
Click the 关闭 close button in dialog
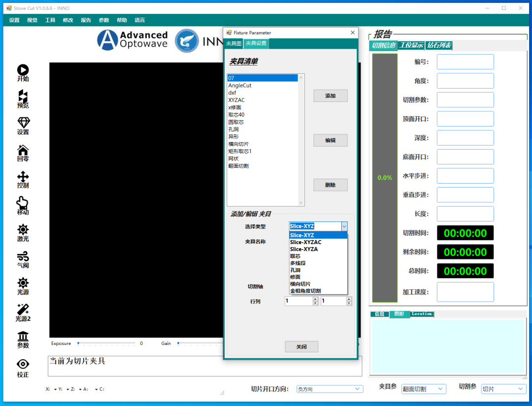(301, 346)
